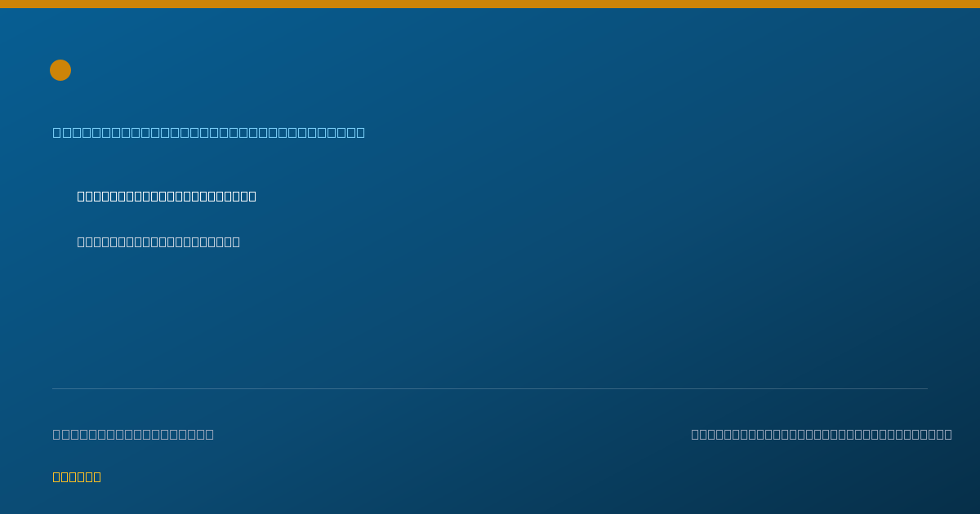
Task: Click the last character box of the pale second line
Action: tap(236, 241)
